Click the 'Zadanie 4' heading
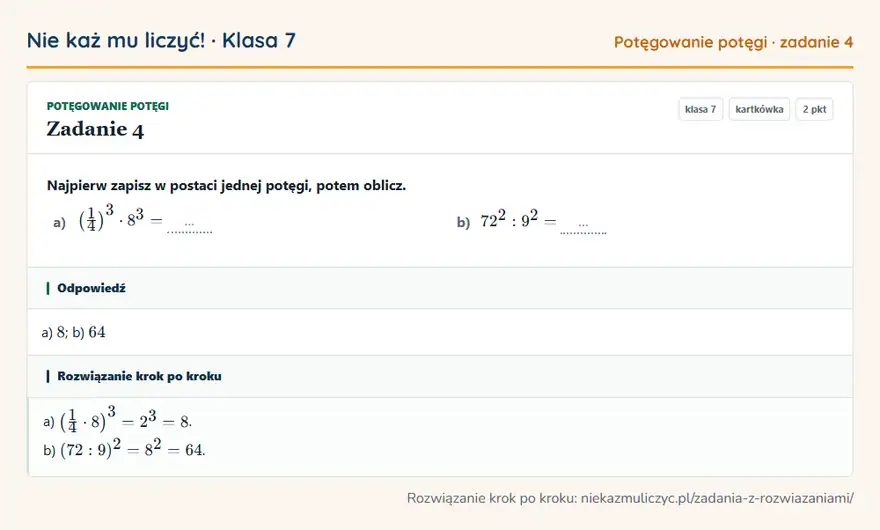Viewport: 880px width, 530px height. coord(95,129)
